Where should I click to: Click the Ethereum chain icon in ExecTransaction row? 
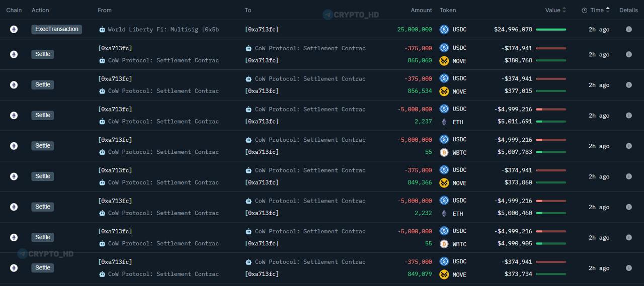click(14, 29)
